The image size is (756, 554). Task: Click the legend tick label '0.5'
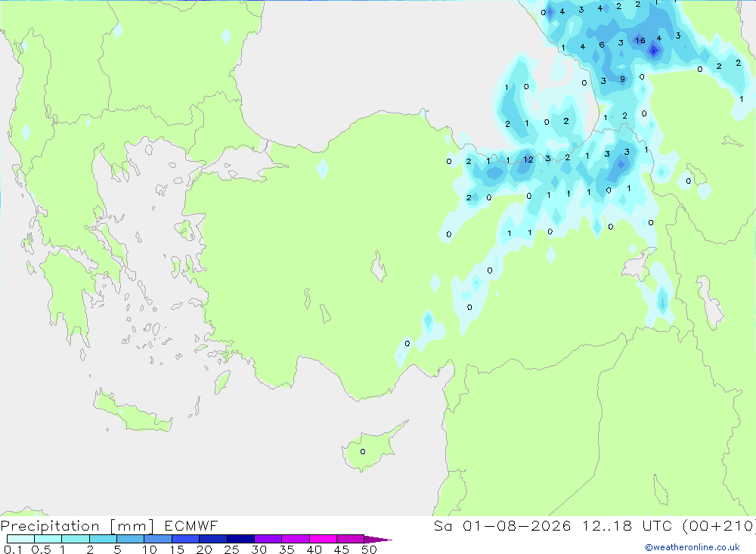41,549
